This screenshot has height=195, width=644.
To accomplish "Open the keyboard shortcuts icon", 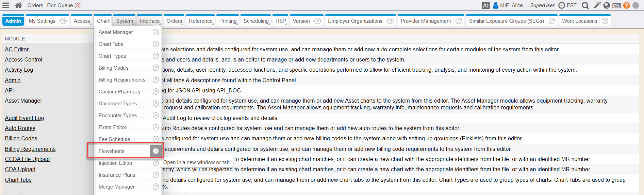I will click(616, 5).
